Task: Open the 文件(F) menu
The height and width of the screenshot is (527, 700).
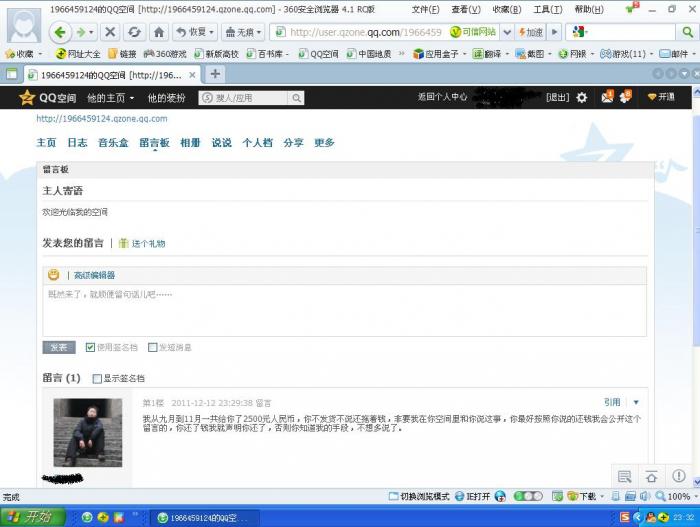Action: (x=425, y=9)
